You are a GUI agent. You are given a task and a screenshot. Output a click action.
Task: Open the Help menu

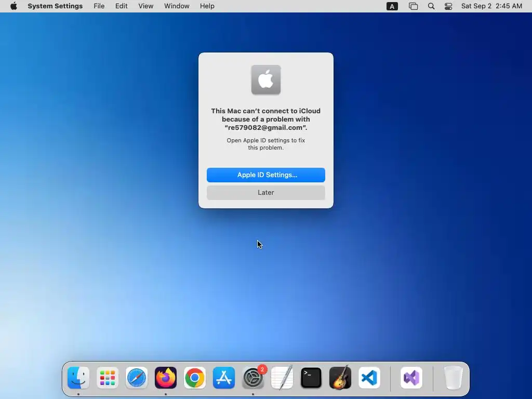pos(207,6)
